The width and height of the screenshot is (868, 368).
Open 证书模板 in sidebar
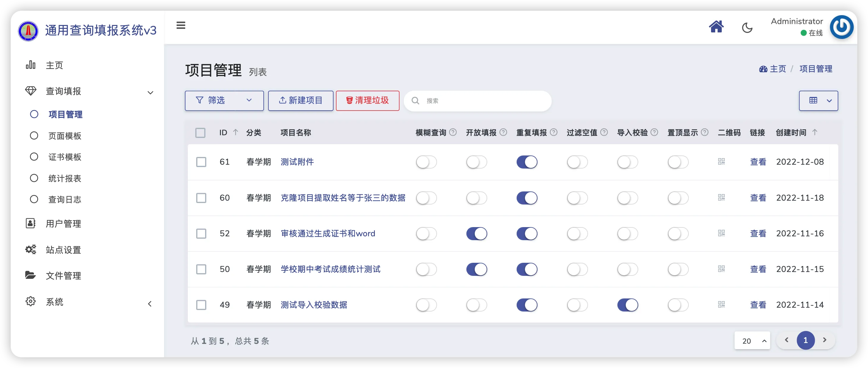[65, 157]
